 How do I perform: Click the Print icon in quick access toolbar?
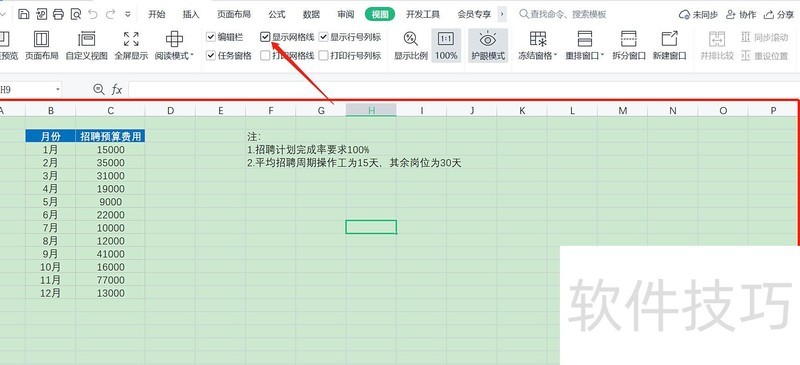[x=59, y=14]
